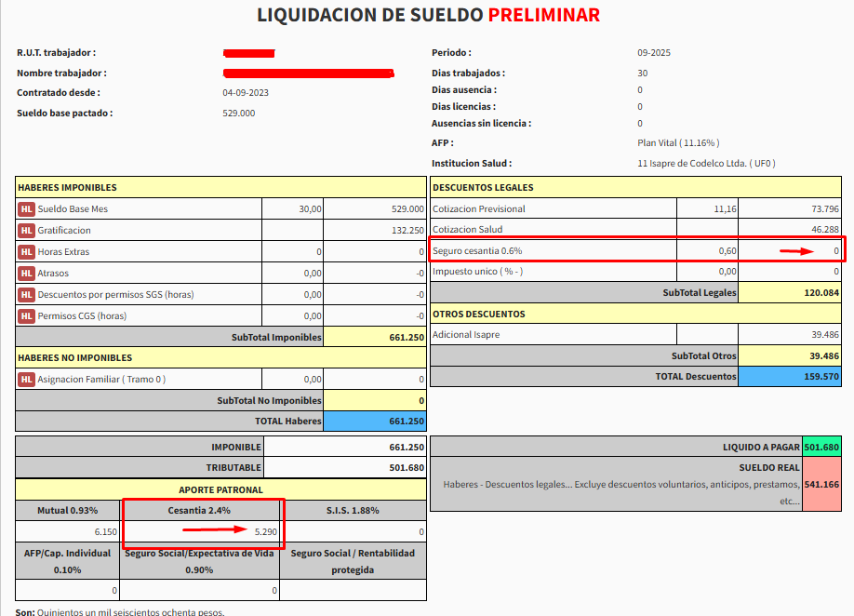Image resolution: width=854 pixels, height=616 pixels.
Task: Click the Mutual 0.93% value 6.150
Action: click(104, 531)
